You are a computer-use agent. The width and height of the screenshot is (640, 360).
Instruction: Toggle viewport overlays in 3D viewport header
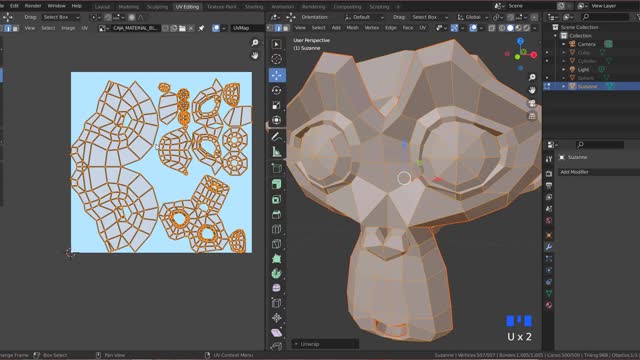[x=473, y=28]
